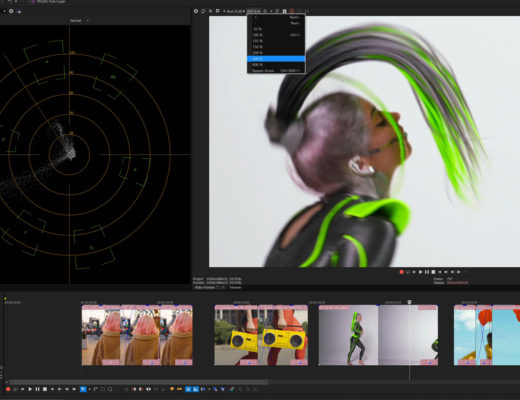
Task: Toggle Automatic Crossfades in timeline toolbar
Action: coord(195,389)
